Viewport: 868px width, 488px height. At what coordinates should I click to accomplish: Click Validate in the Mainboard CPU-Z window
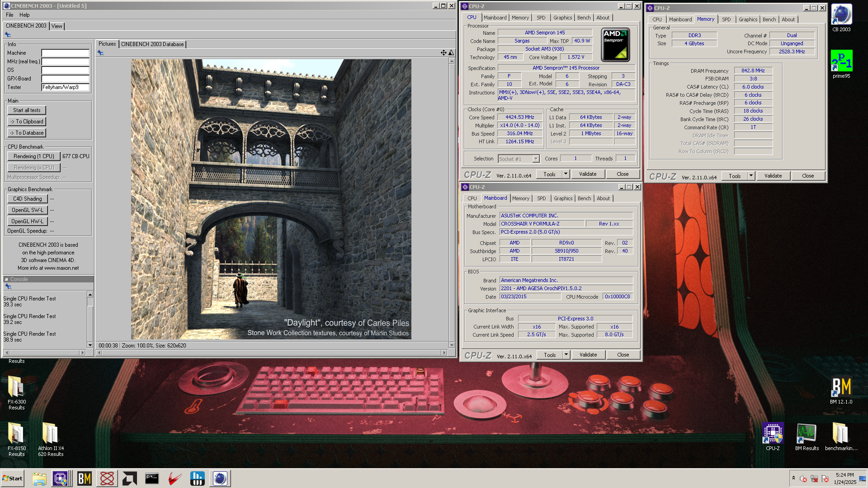(x=588, y=355)
